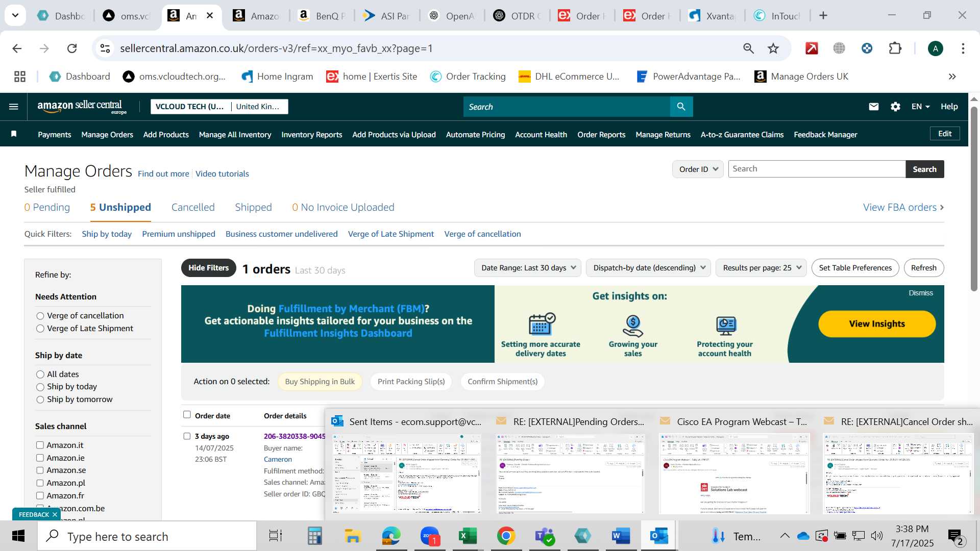Show hidden system tray icons arrow
Screen dimensions: 980x551
click(x=785, y=536)
